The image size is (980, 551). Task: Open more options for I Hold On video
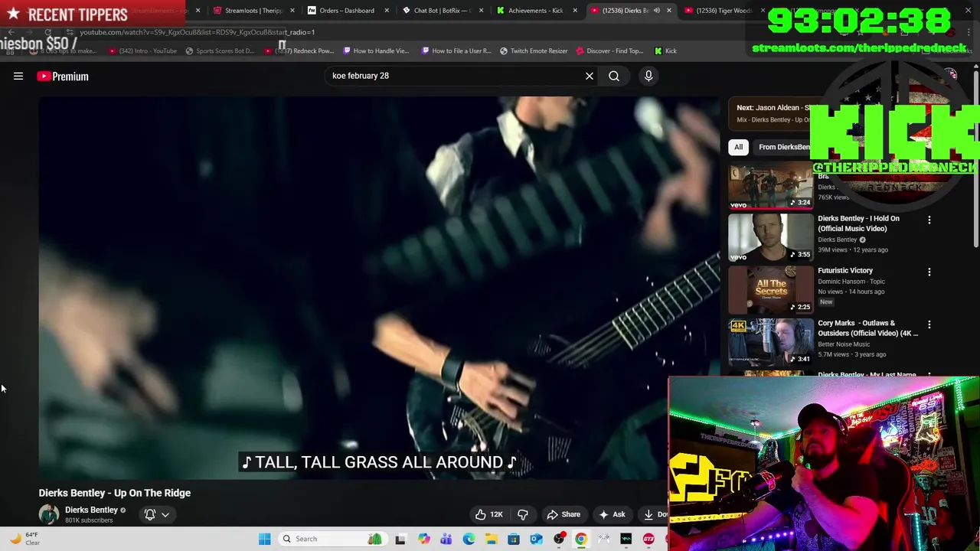click(x=929, y=220)
